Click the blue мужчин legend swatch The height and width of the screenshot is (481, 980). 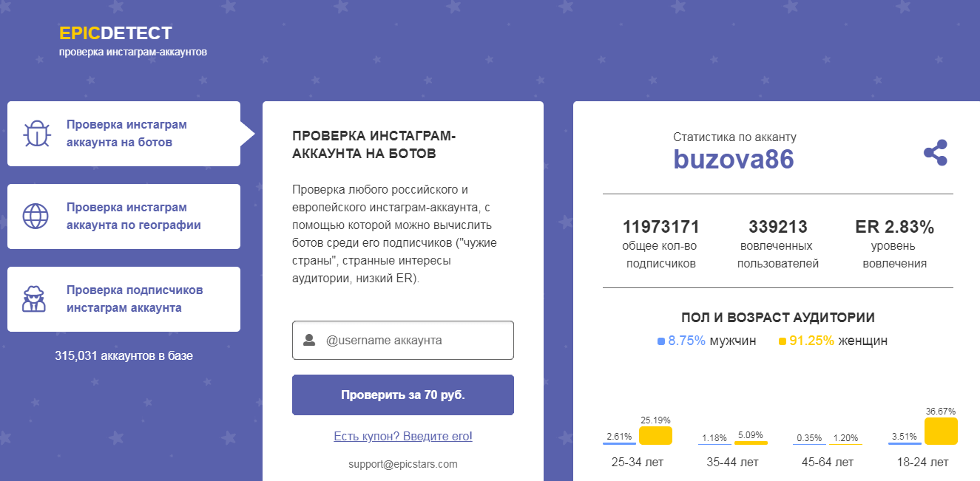(661, 341)
